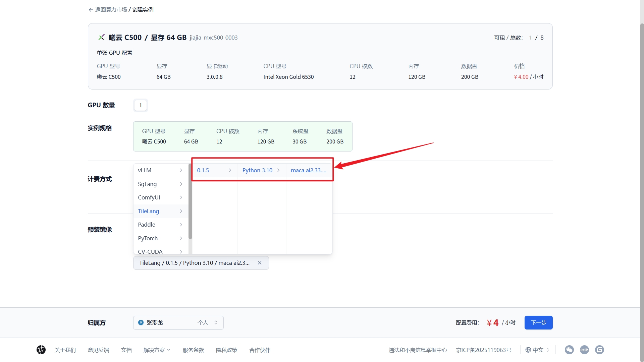Click the 曦云 C500 brand logo icon

click(101, 37)
